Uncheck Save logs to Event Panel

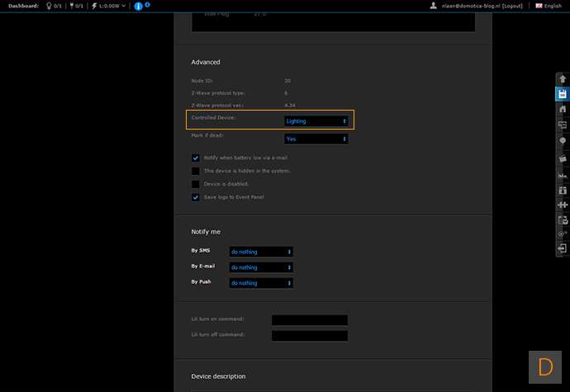pos(196,197)
